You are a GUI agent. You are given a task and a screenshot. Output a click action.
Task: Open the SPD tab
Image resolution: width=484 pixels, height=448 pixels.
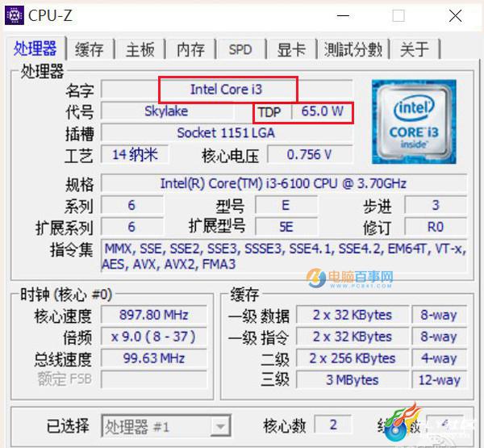(x=240, y=49)
